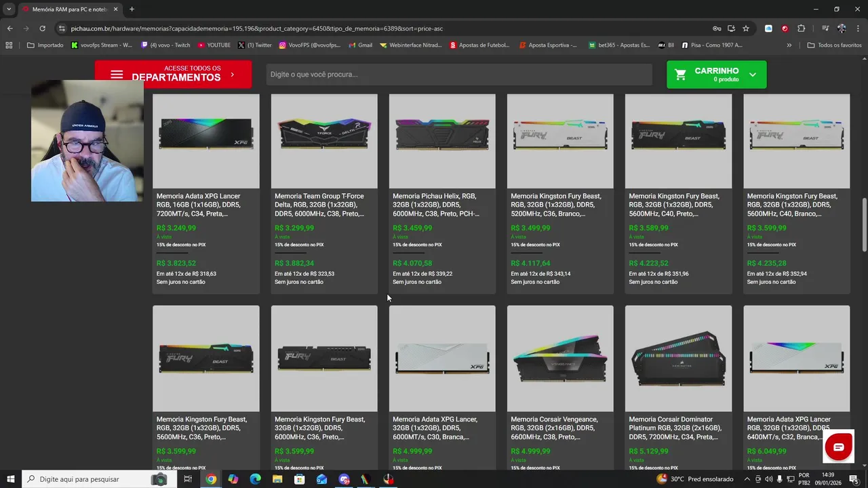The height and width of the screenshot is (488, 868).
Task: Open volume speaker tray icon
Action: tap(768, 479)
